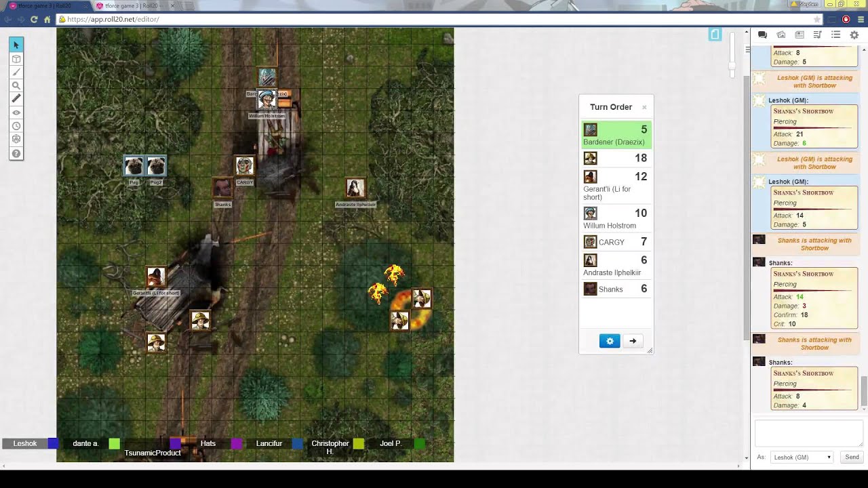Image resolution: width=868 pixels, height=488 pixels.
Task: Click the browser Forward button
Action: [x=21, y=19]
